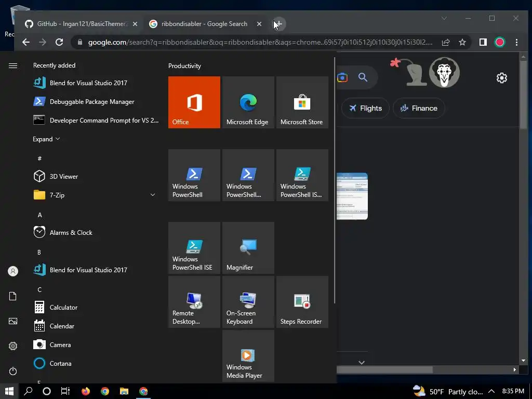Select the Finance filter chip

pos(419,108)
